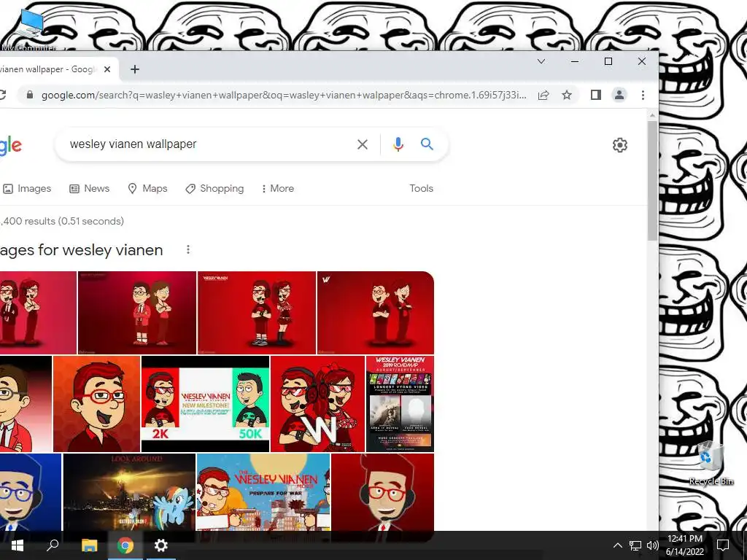Open thumbnail with W logo and rounded corner
The image size is (747, 560).
[x=376, y=313]
